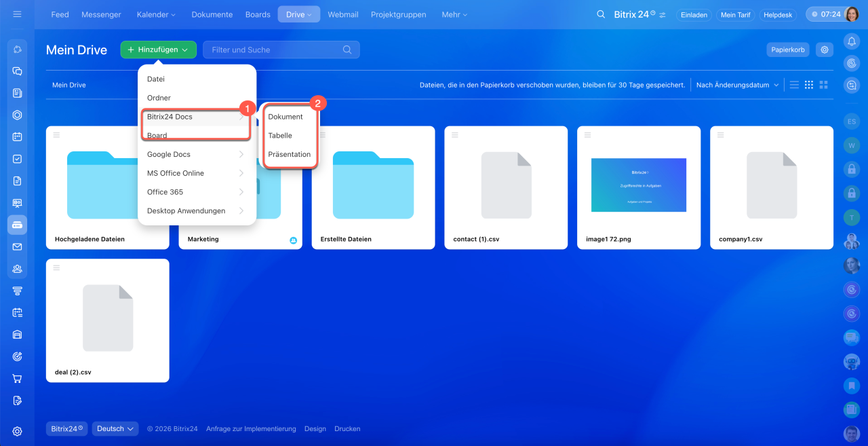Open the Dokumente tab
This screenshot has height=446, width=868.
pyautogui.click(x=212, y=14)
